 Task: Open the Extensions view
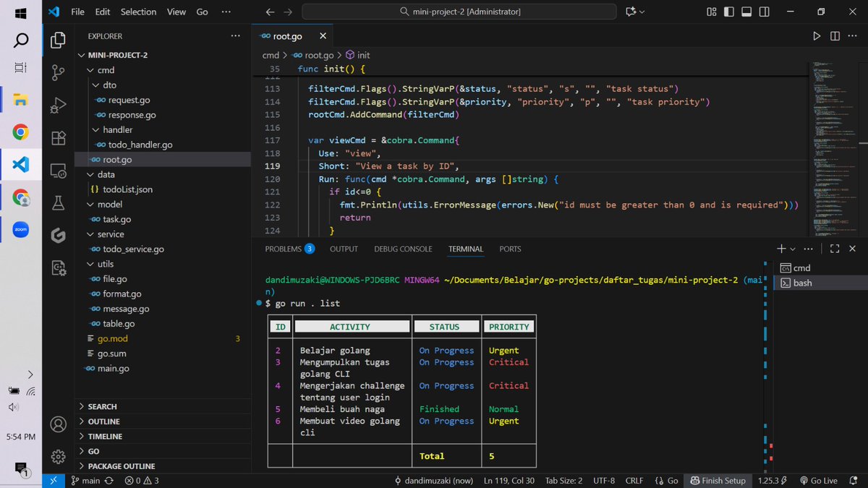click(58, 136)
